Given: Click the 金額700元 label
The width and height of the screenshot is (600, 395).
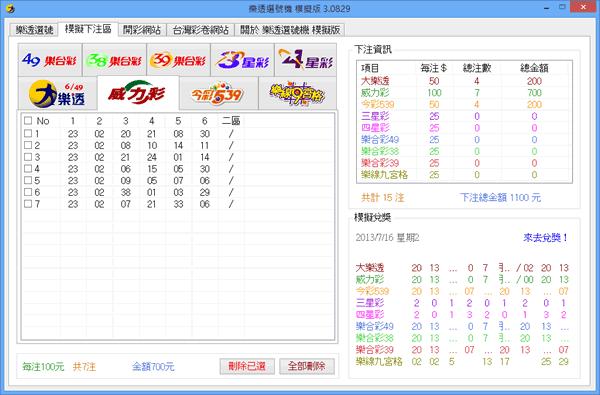Looking at the screenshot, I should (x=153, y=367).
